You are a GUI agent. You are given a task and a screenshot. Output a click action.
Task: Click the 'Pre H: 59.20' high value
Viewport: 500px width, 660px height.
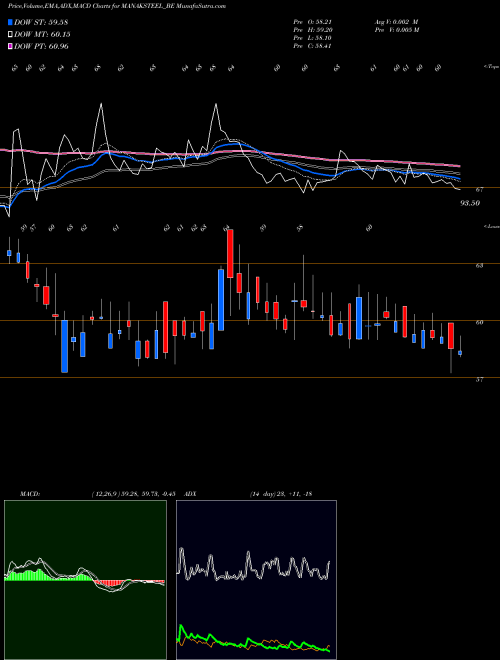(x=312, y=30)
